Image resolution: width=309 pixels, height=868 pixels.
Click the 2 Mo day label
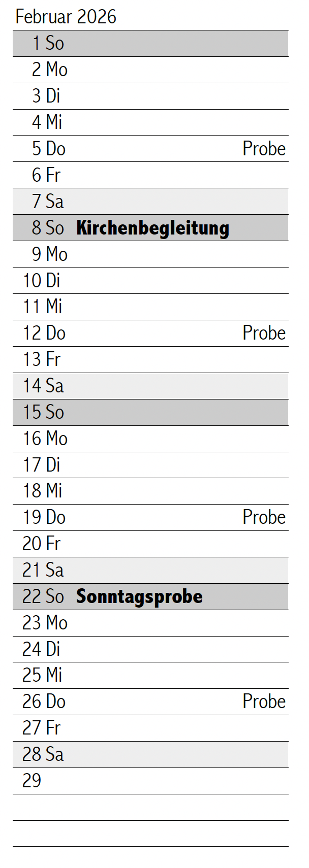49,70
